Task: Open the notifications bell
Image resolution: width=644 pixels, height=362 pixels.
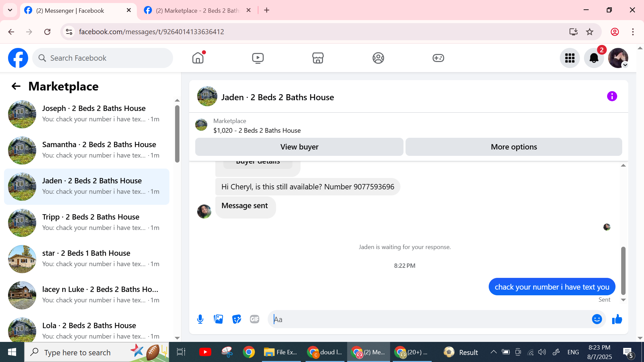Action: coord(594,58)
